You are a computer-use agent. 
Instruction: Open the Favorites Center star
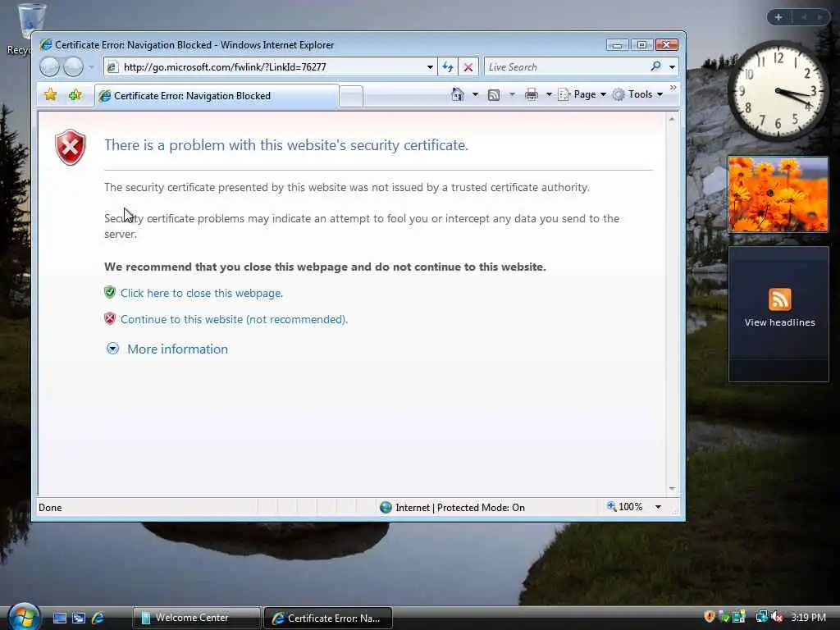(50, 95)
